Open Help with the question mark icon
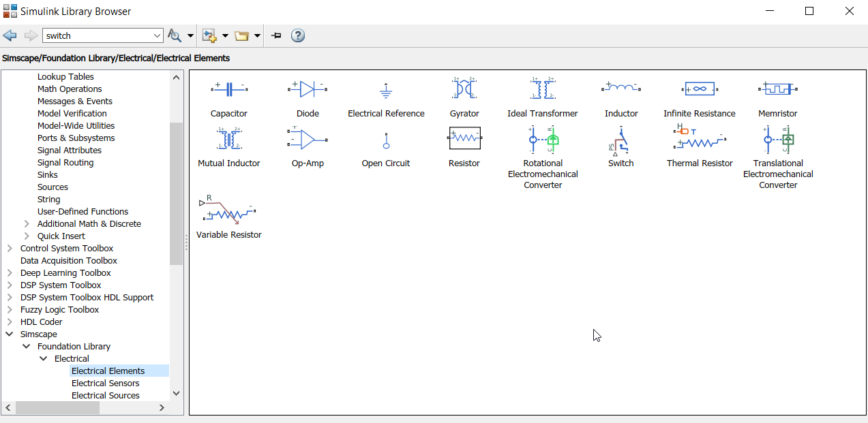Screen dimensions: 868x423 tap(298, 35)
